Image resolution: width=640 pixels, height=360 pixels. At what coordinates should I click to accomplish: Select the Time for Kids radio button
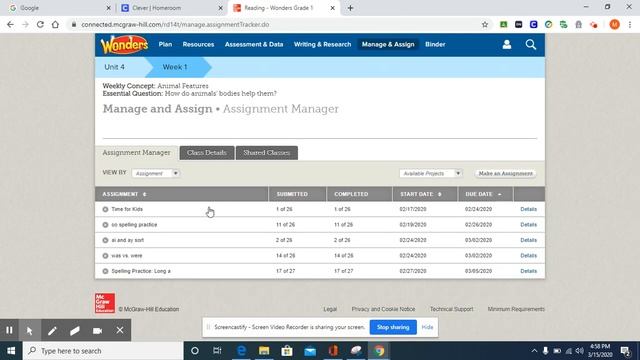click(105, 209)
